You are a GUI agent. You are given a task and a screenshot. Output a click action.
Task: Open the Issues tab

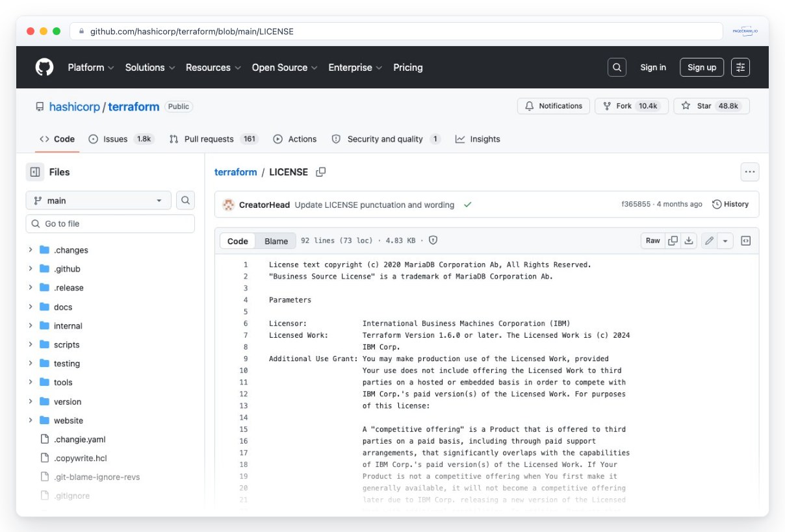[121, 139]
